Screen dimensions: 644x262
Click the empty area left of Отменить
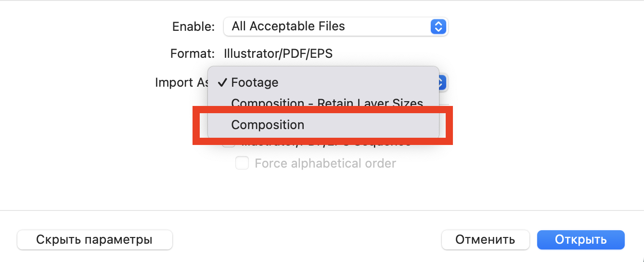[308, 240]
